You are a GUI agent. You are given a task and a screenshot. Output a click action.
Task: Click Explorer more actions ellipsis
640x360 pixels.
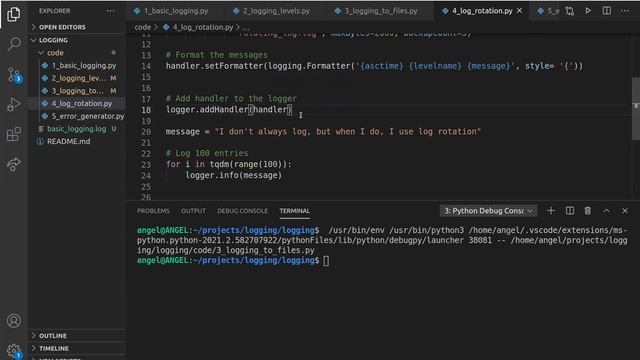[111, 11]
